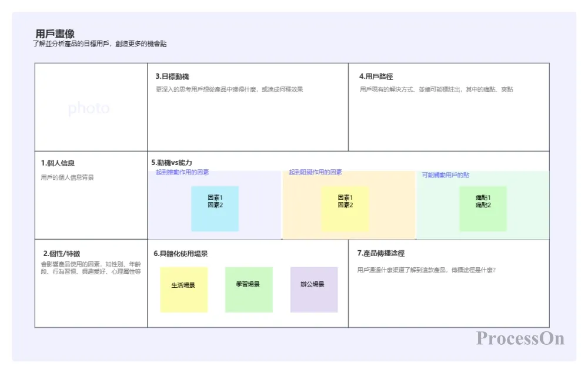Click the 起到阻礙作用的因素 label
588x373 pixels.
tap(315, 173)
